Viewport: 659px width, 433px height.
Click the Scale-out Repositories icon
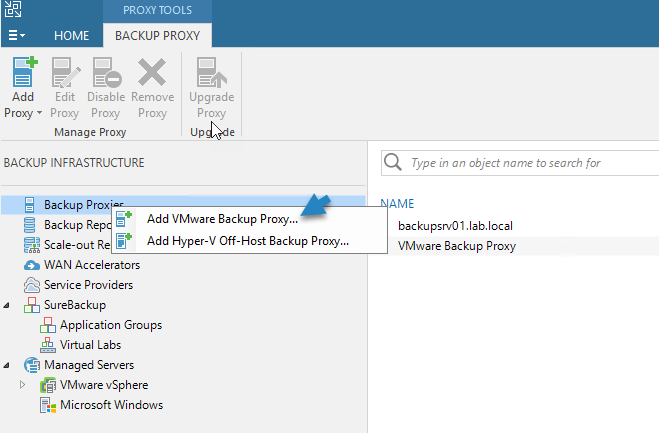[32, 245]
